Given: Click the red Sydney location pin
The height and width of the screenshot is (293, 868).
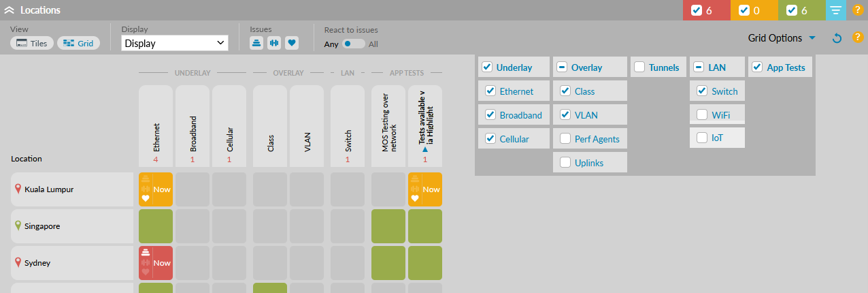Looking at the screenshot, I should tap(18, 262).
